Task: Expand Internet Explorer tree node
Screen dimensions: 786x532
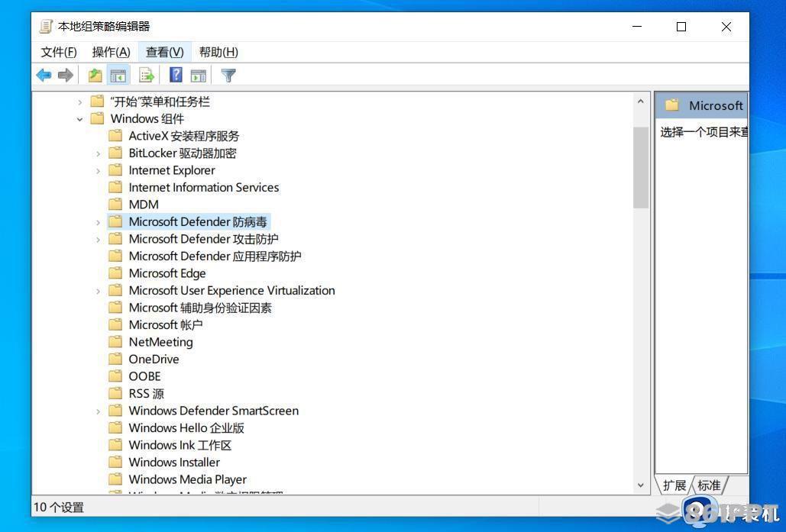Action: (x=99, y=171)
